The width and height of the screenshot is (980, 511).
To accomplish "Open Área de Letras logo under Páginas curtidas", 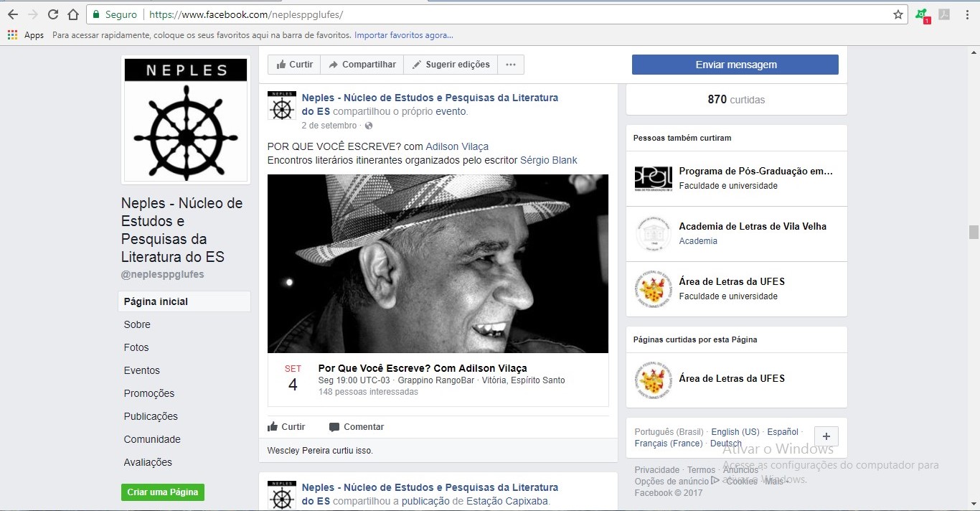I will (x=654, y=380).
